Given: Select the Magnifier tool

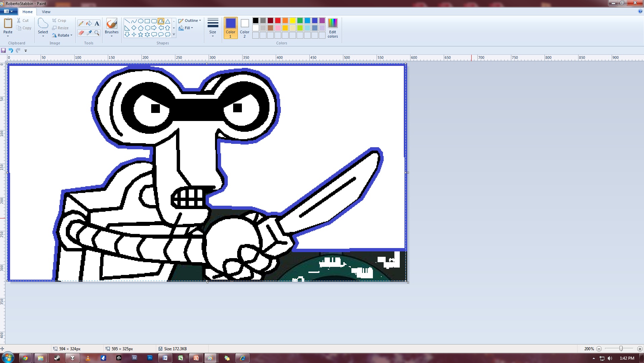Looking at the screenshot, I should 97,33.
